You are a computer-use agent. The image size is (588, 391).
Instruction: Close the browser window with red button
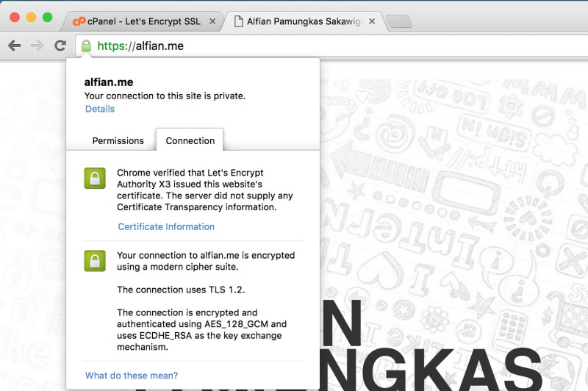(15, 17)
